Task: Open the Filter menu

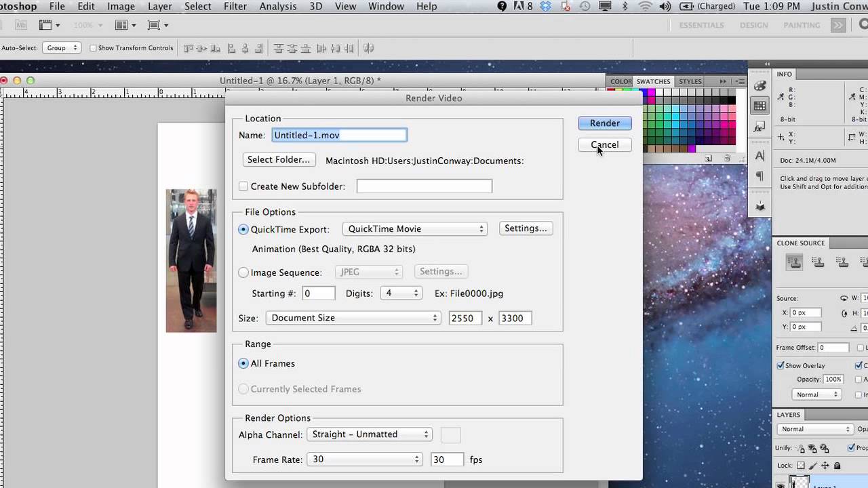Action: pos(235,6)
